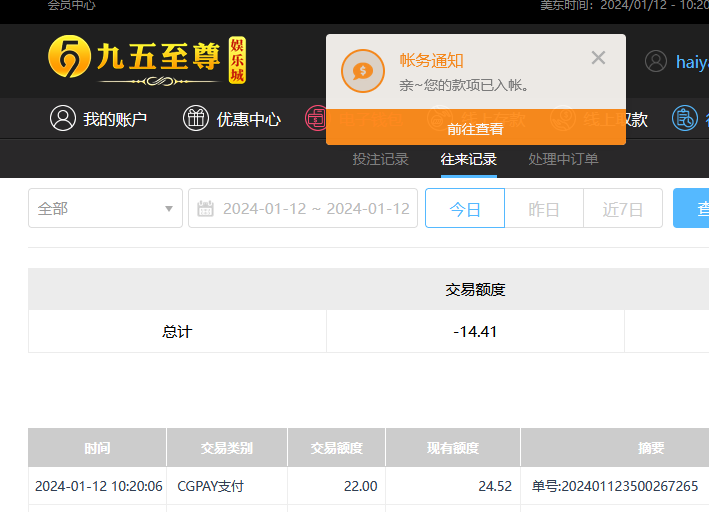Open 我的账户 menu item
Screen dimensions: 709x512
coord(115,119)
